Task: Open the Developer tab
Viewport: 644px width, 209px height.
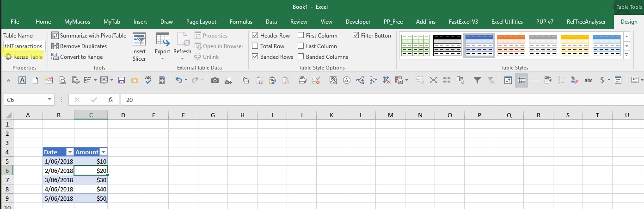Action: point(358,21)
